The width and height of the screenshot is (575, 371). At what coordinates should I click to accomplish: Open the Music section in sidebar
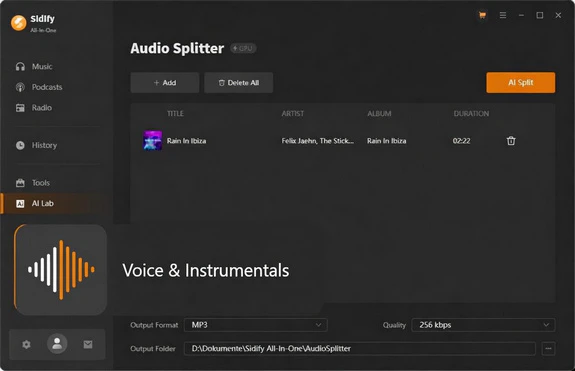coord(42,66)
